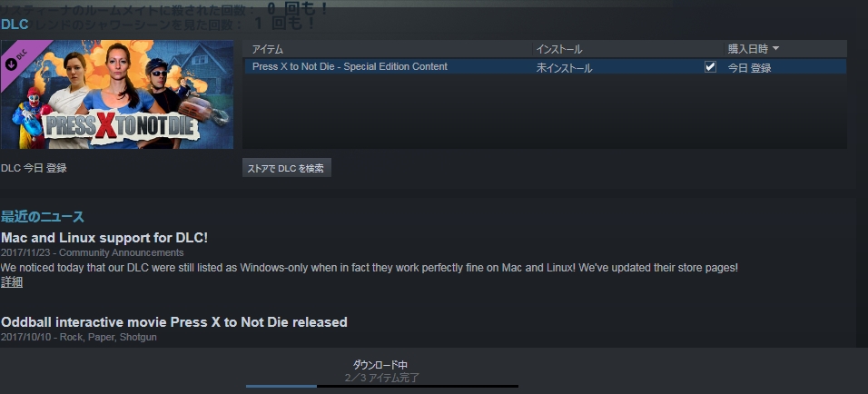This screenshot has height=394, width=868.
Task: Click the DLC section heading
Action: pyautogui.click(x=15, y=24)
